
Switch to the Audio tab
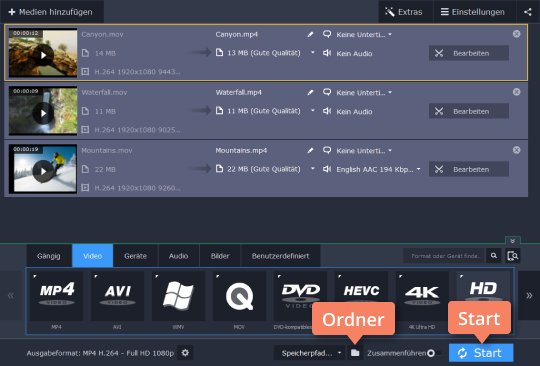pyautogui.click(x=178, y=256)
